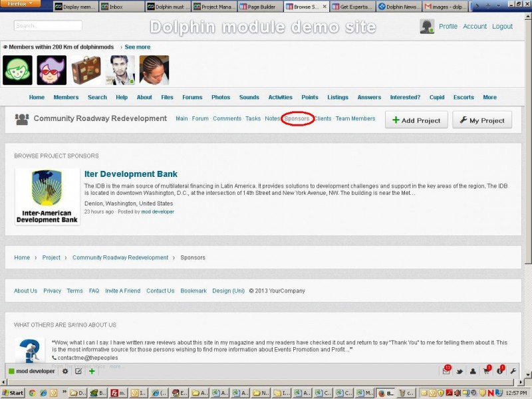This screenshot has width=532, height=399.
Task: Open the purple-haired sunglasses member avatar
Action: coord(52,70)
